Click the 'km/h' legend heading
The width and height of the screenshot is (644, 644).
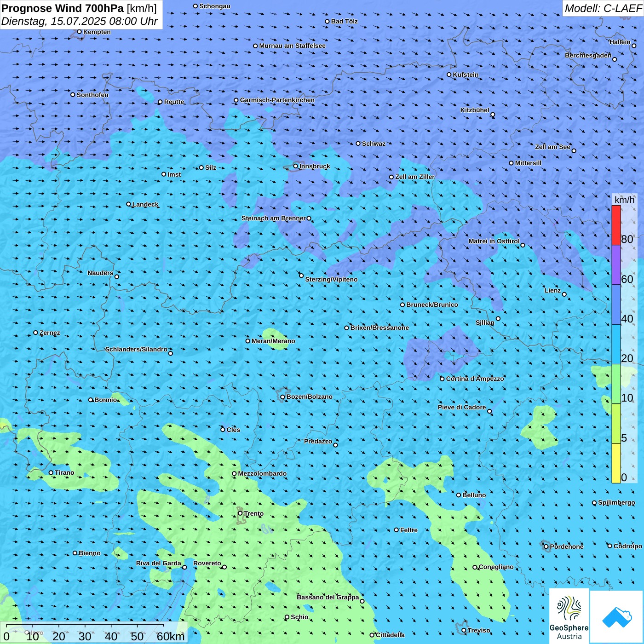click(624, 200)
